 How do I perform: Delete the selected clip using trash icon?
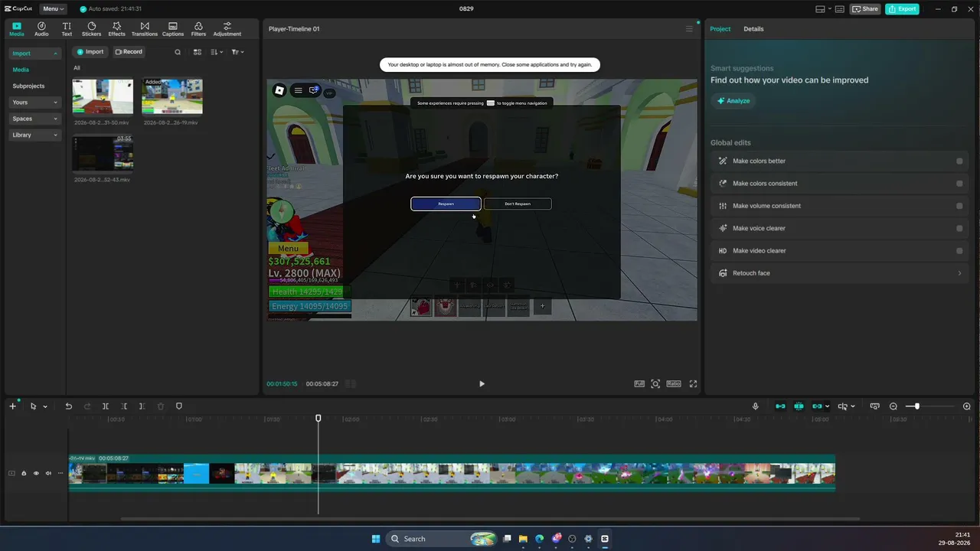pyautogui.click(x=161, y=406)
